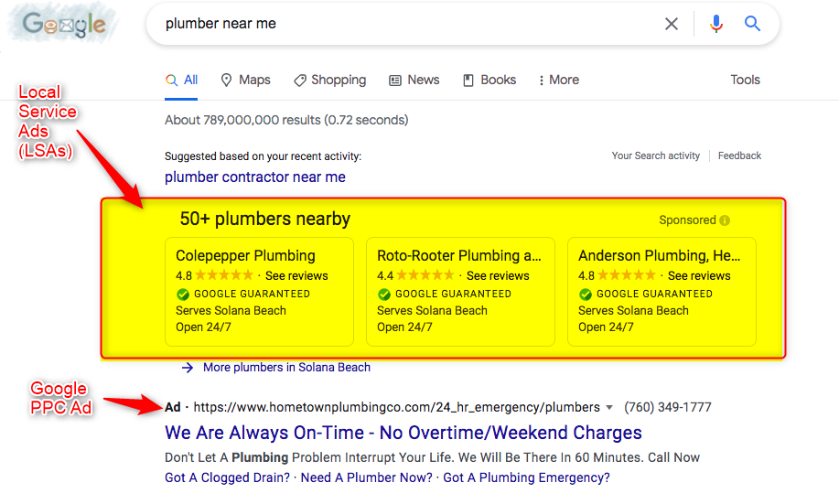The image size is (839, 504).
Task: Open the News tab
Action: pyautogui.click(x=414, y=80)
